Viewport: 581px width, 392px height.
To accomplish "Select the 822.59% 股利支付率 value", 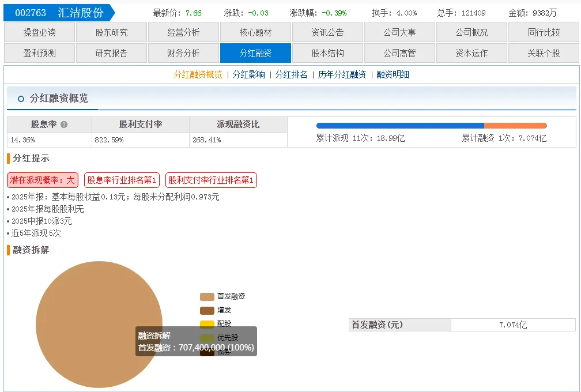I will 109,140.
